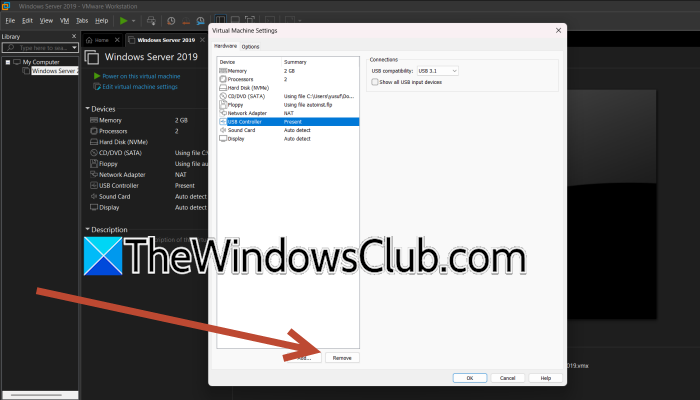Click Hard Disk (NVMe) icon in main Devices
Screen dimensions: 700x400
tap(94, 142)
